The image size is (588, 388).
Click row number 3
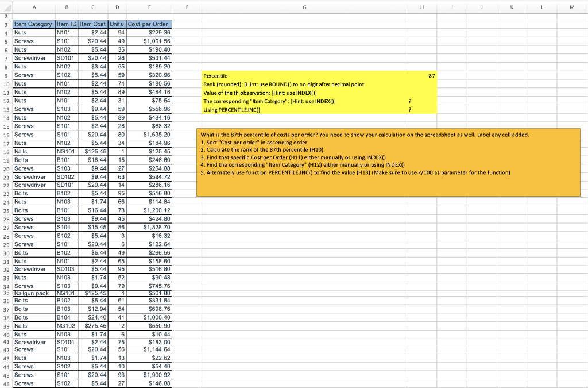tap(5, 24)
